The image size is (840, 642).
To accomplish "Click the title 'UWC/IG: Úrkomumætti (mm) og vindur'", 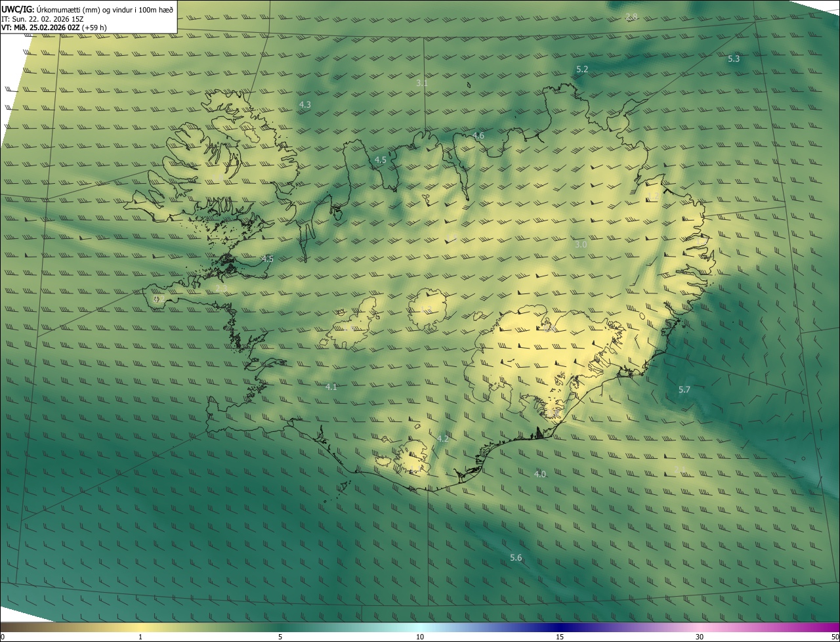I will point(87,9).
